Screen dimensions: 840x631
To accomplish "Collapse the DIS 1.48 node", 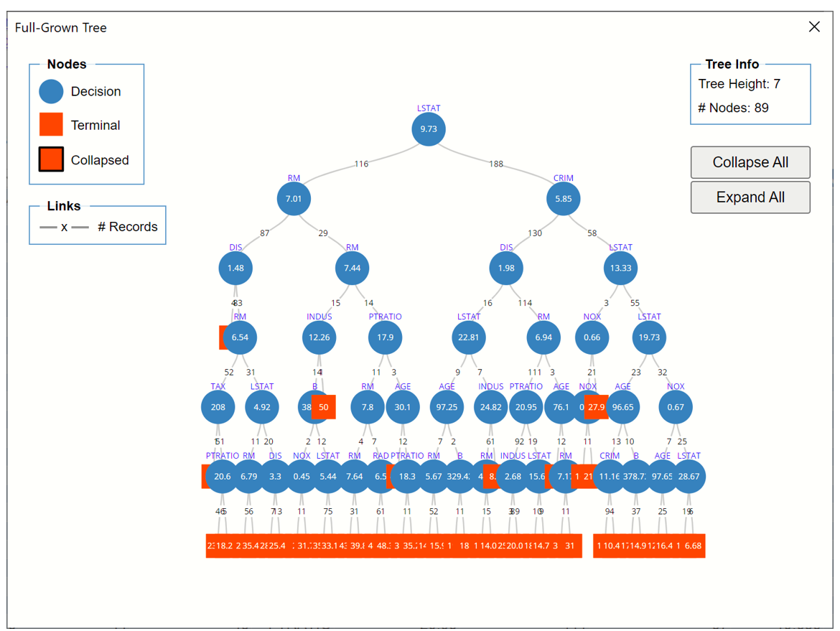I will click(235, 268).
